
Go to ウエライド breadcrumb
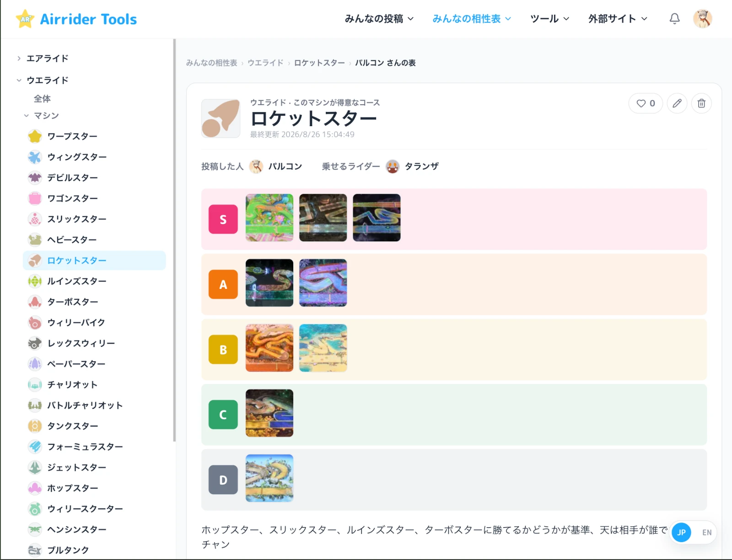pos(265,63)
